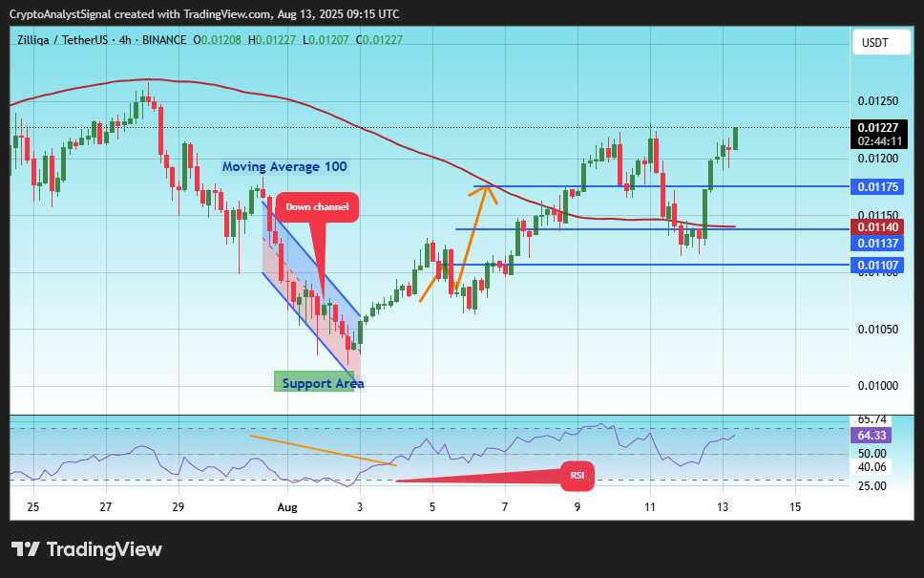The height and width of the screenshot is (578, 924).
Task: Select the 0.01175 horizontal line price tag
Action: [x=878, y=187]
